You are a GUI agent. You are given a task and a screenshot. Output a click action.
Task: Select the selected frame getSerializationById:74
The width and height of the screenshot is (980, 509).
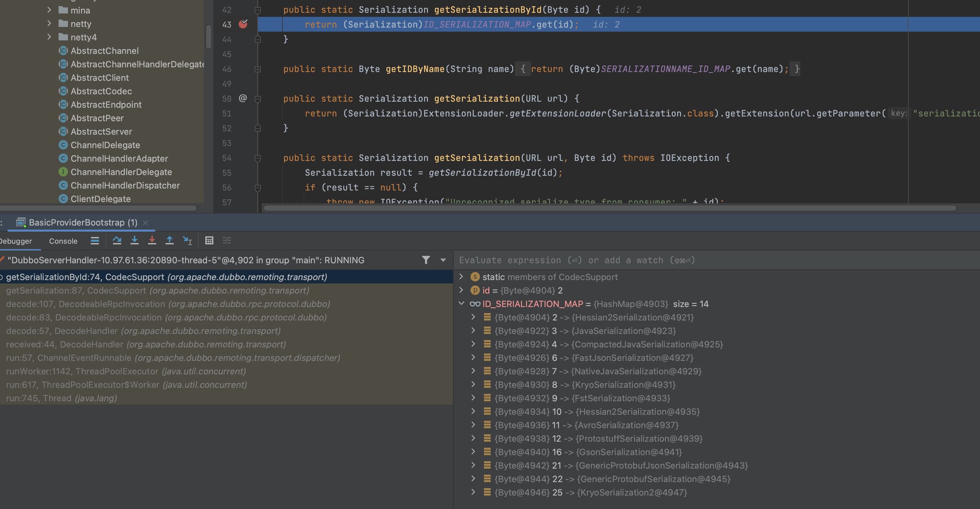tap(226, 277)
